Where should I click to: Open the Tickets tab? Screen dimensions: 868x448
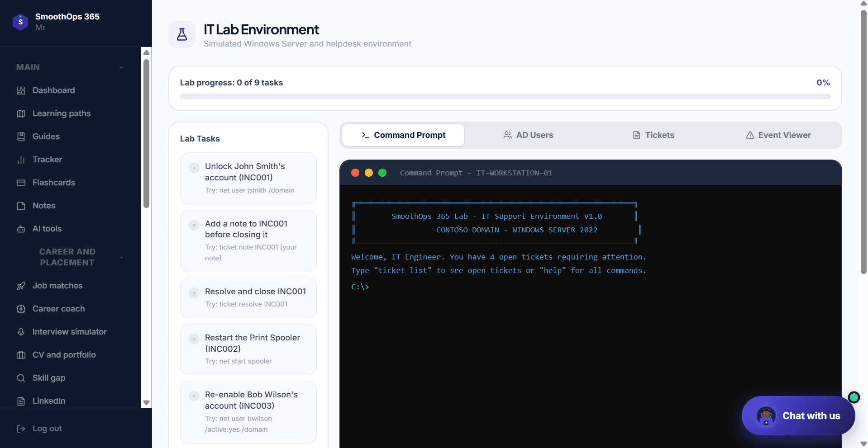click(x=653, y=135)
